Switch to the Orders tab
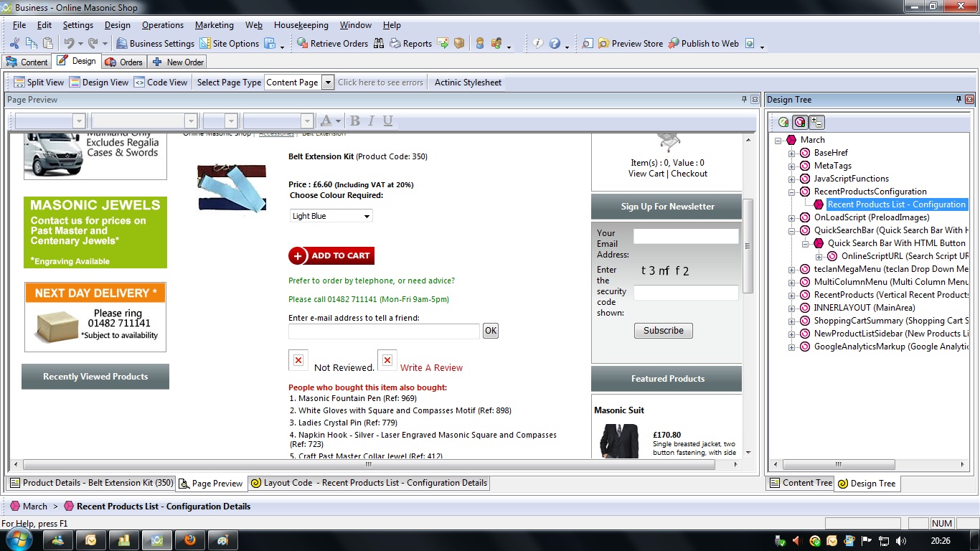The image size is (980, 551). point(123,62)
